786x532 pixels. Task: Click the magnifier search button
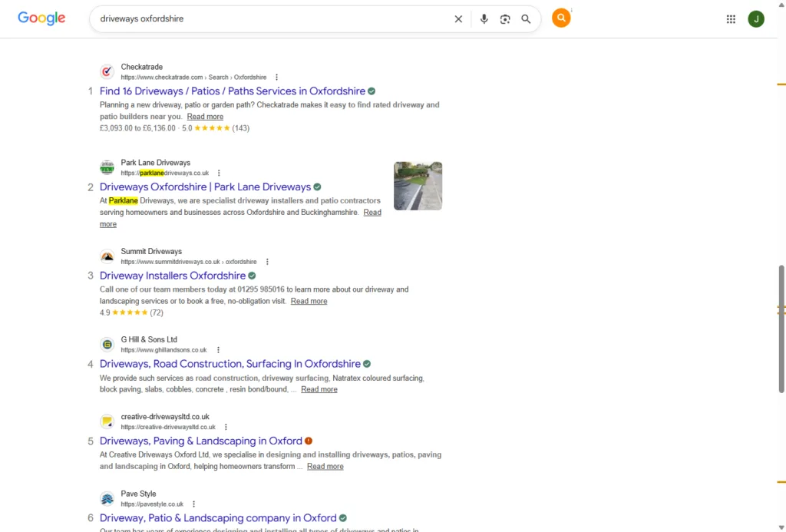click(526, 19)
